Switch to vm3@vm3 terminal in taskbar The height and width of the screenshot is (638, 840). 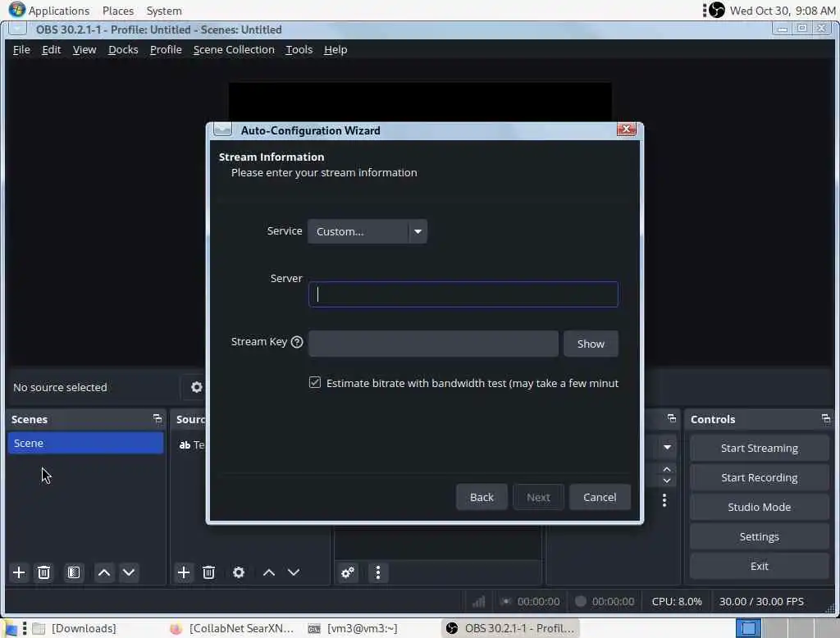353,628
